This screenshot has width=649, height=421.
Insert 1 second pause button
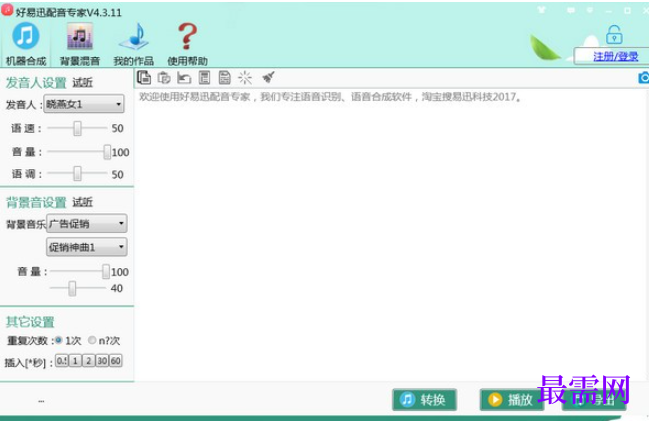click(x=75, y=361)
